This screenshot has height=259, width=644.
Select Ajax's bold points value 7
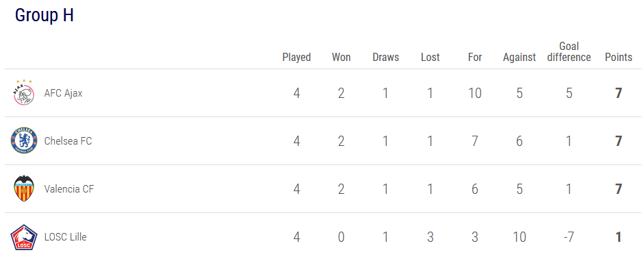tap(619, 93)
